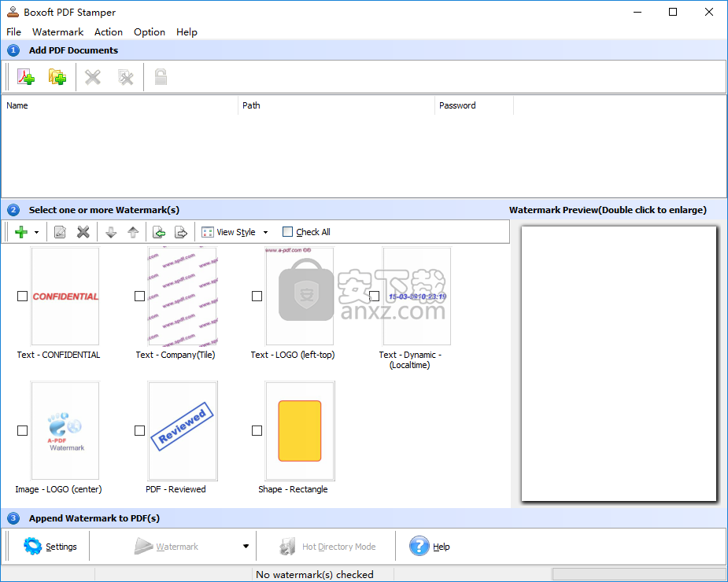Click the Boxoft PDF Stamper title icon
This screenshot has height=582, width=728.
[13, 12]
